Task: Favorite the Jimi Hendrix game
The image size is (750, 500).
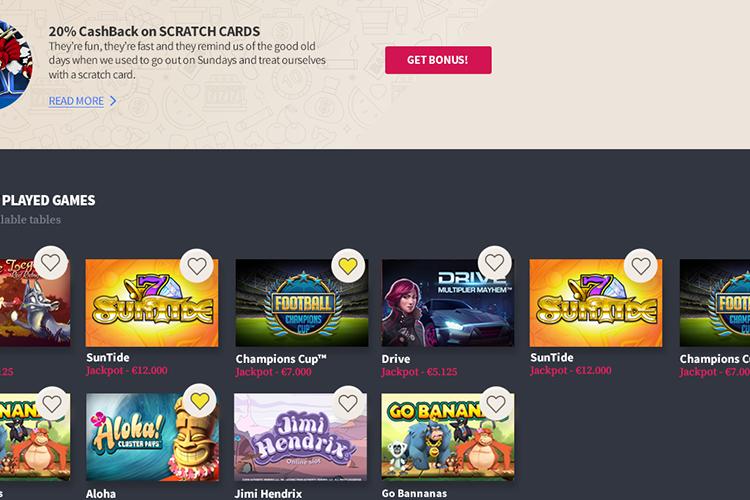Action: point(348,403)
